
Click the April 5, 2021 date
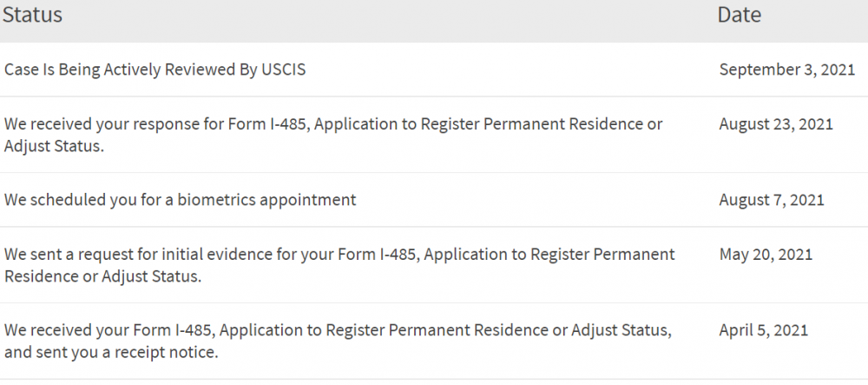coord(764,331)
